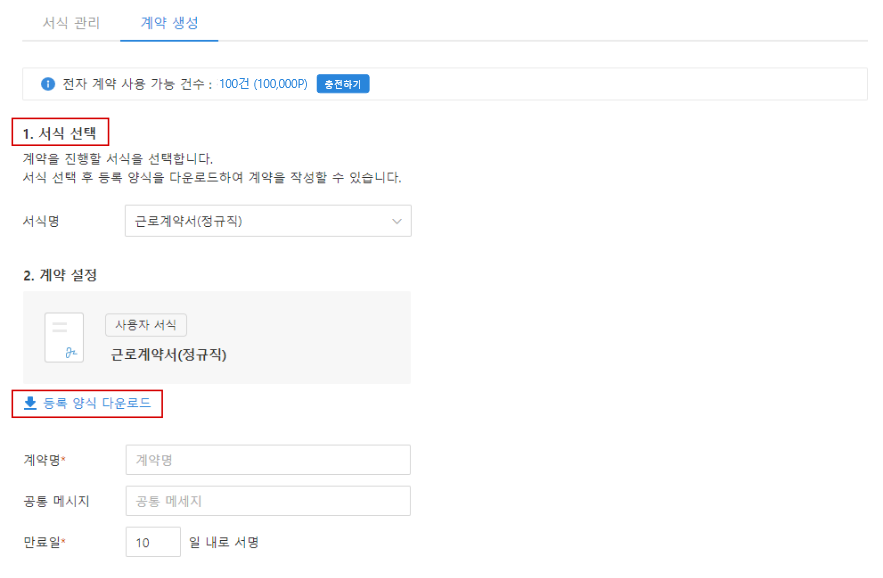Select the 만료일 days field showing 10
Screen dimensions: 883x578
(153, 542)
